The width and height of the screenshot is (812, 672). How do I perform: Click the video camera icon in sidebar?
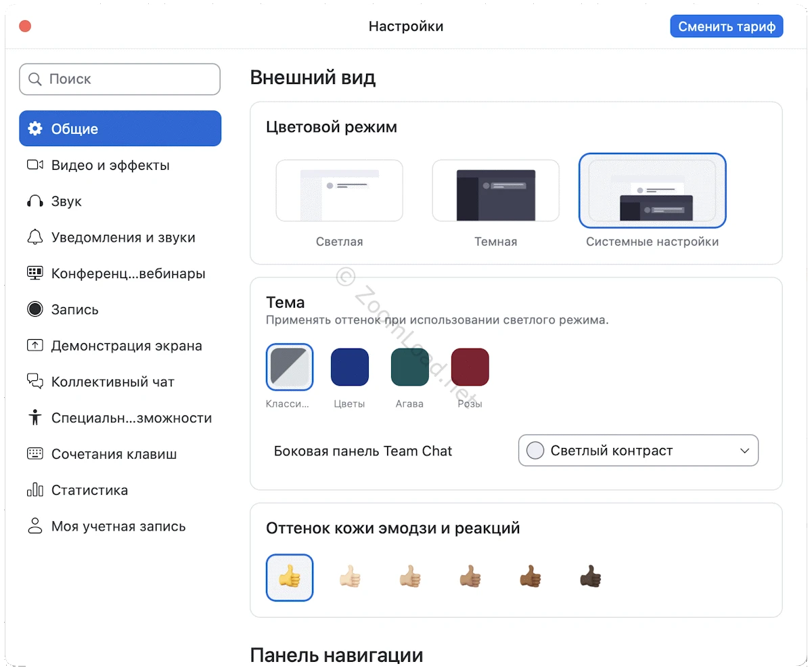(x=35, y=165)
